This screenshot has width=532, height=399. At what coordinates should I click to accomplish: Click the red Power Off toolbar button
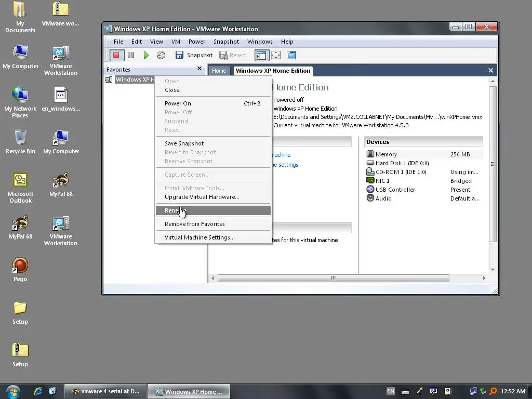pyautogui.click(x=116, y=55)
